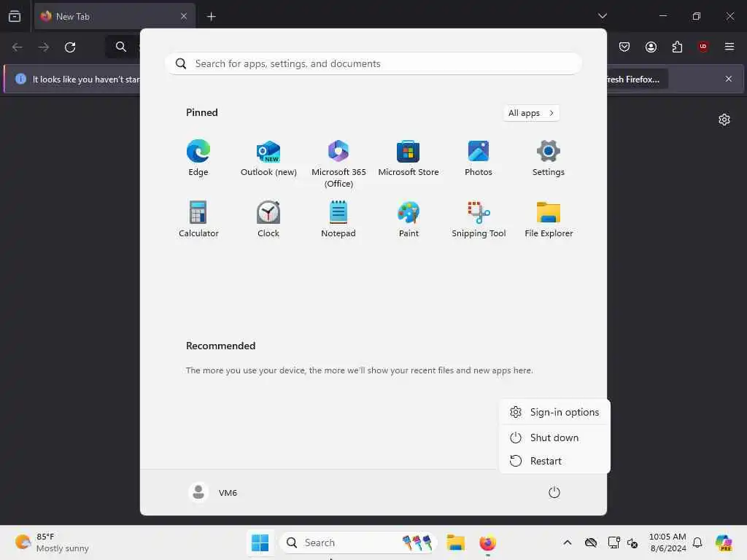Click the Firefox go forward arrow
This screenshot has height=560, width=747.
coord(43,47)
